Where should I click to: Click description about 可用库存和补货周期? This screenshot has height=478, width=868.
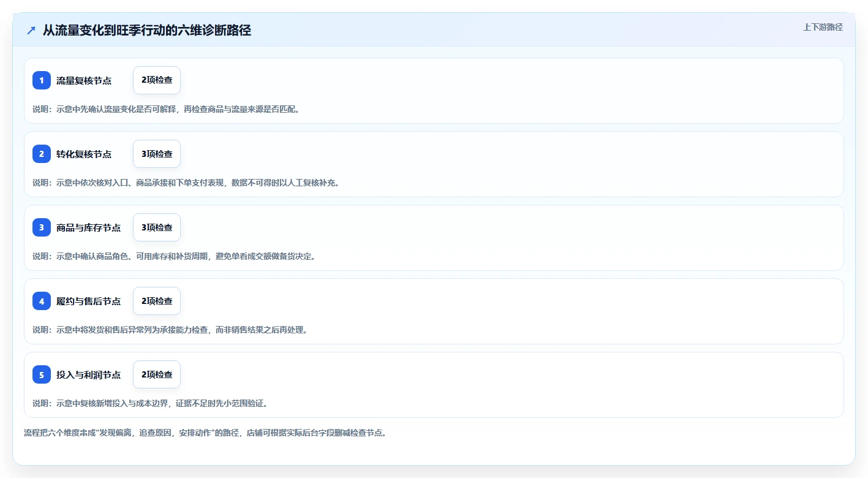point(174,256)
